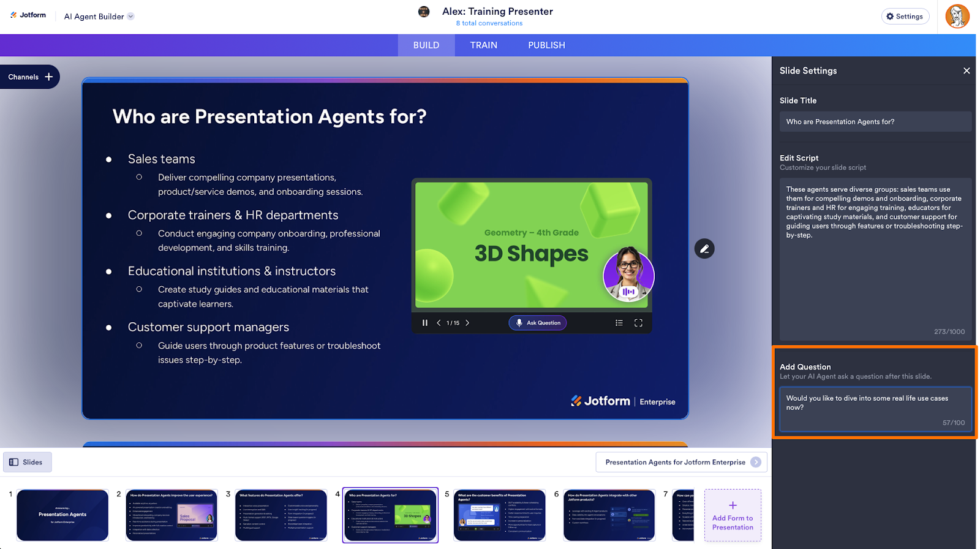980x549 pixels.
Task: Go to next slide in preview
Action: point(467,323)
